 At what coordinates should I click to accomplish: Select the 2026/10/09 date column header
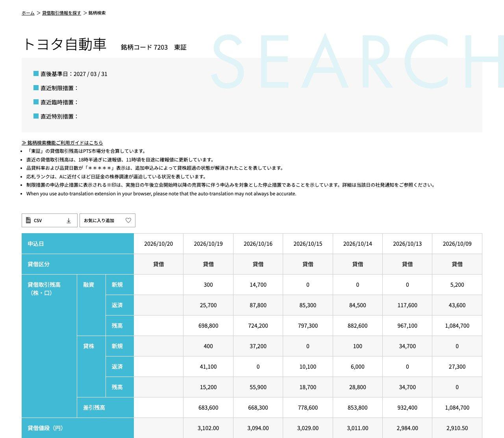[457, 244]
